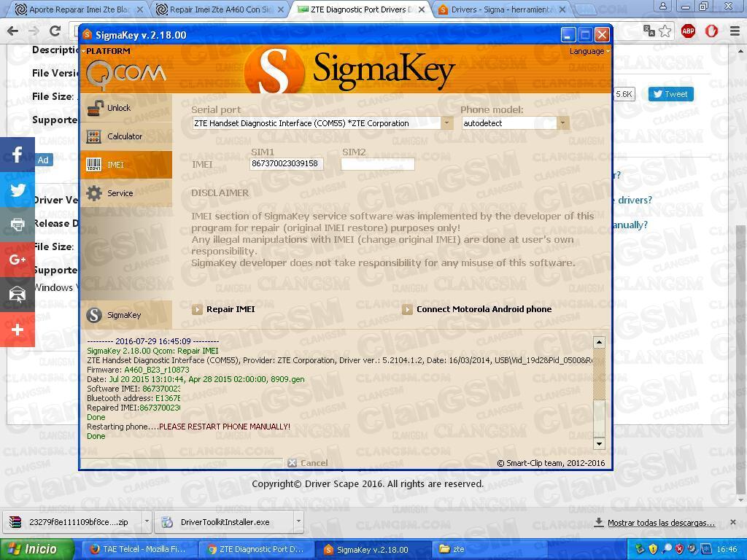Viewport: 747px width, 560px height.
Task: Click the dark gray share sidebar icon
Action: pyautogui.click(x=18, y=295)
